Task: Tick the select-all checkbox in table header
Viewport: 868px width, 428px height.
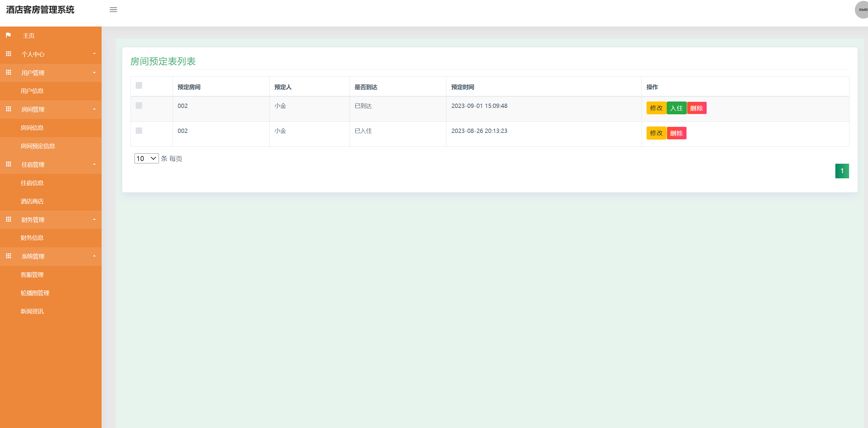Action: pyautogui.click(x=139, y=86)
